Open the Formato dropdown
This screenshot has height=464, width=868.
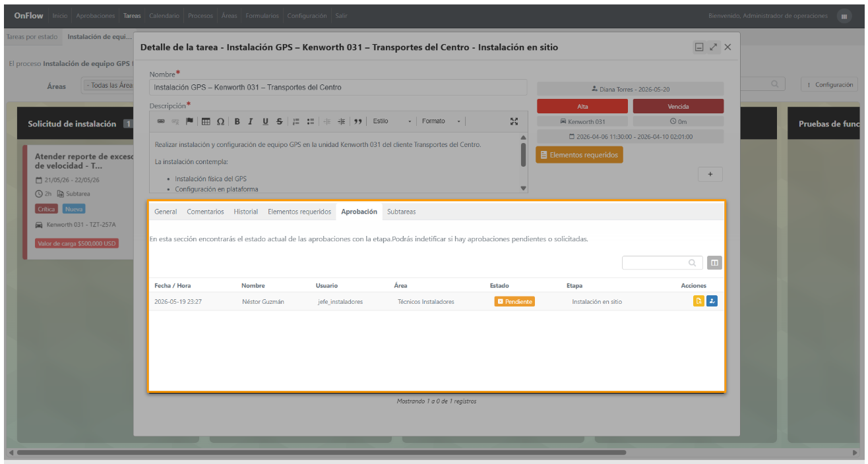[x=441, y=121]
